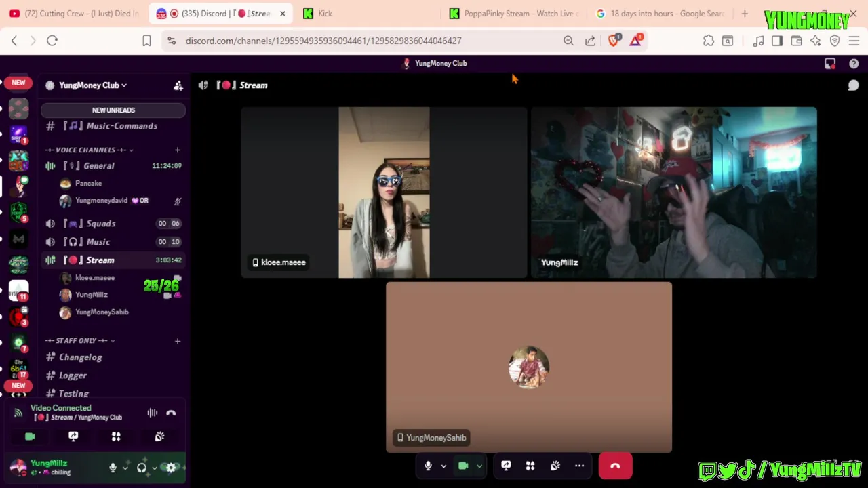Join the Music voice channel

point(113,242)
